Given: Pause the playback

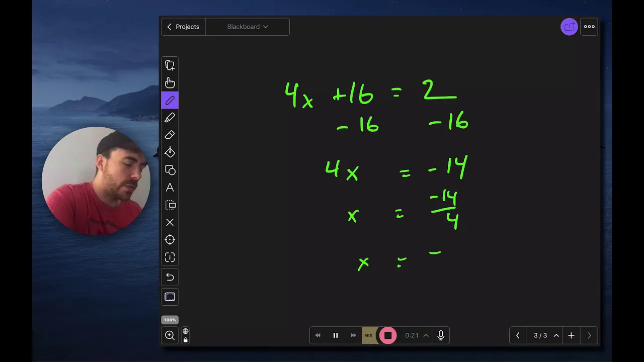Looking at the screenshot, I should pyautogui.click(x=336, y=335).
